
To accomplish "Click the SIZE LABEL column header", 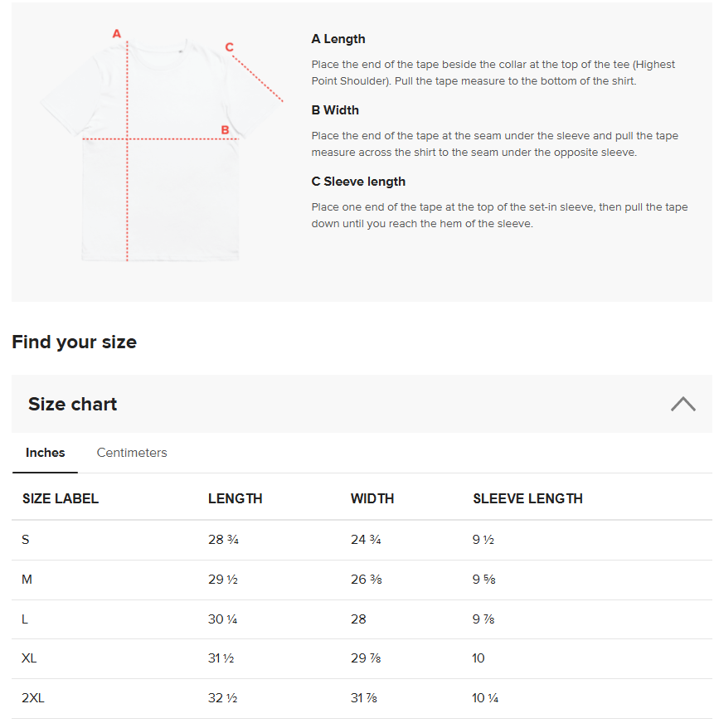I will click(x=61, y=498).
